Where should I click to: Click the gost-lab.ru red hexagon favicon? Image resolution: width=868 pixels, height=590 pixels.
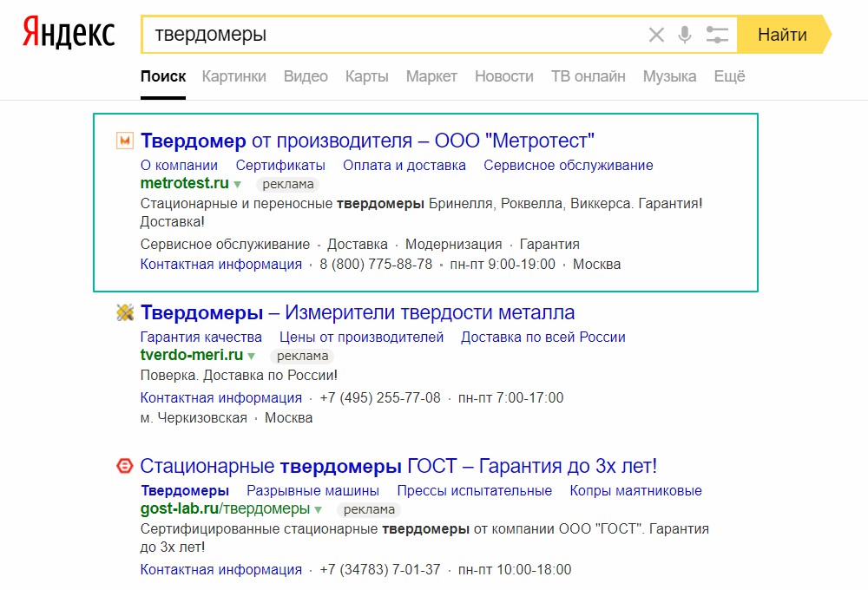click(x=125, y=467)
